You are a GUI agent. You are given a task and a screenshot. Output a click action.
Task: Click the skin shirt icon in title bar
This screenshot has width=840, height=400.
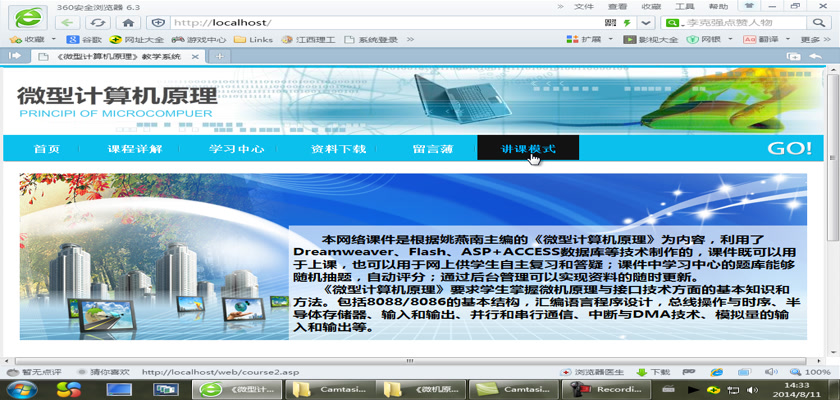pyautogui.click(x=749, y=6)
